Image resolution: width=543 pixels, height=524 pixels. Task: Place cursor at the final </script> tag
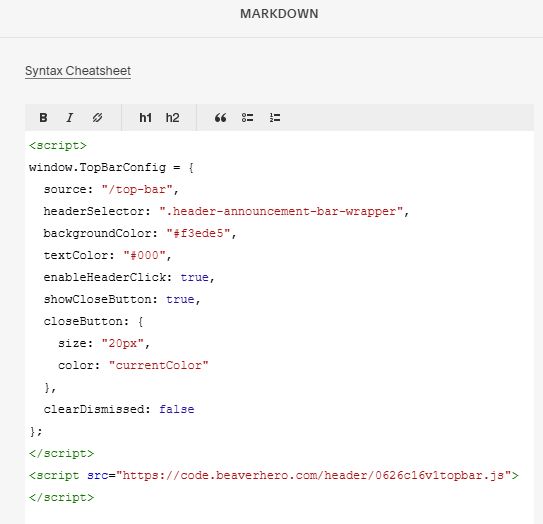pyautogui.click(x=62, y=497)
